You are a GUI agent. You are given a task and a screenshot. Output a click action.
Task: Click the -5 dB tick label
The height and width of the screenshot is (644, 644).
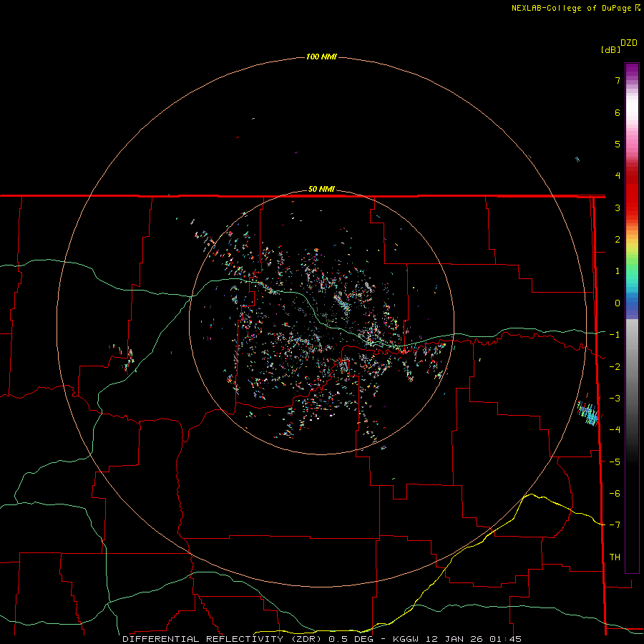(615, 462)
